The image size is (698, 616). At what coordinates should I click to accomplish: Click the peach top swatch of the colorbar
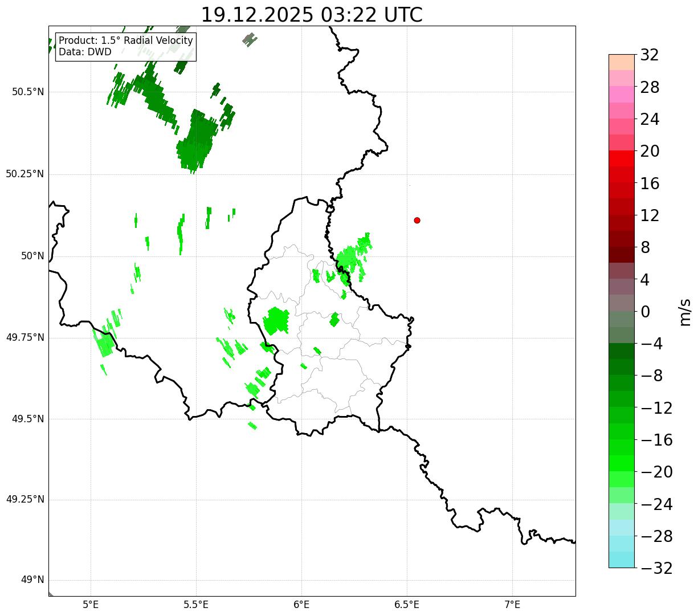[x=622, y=62]
